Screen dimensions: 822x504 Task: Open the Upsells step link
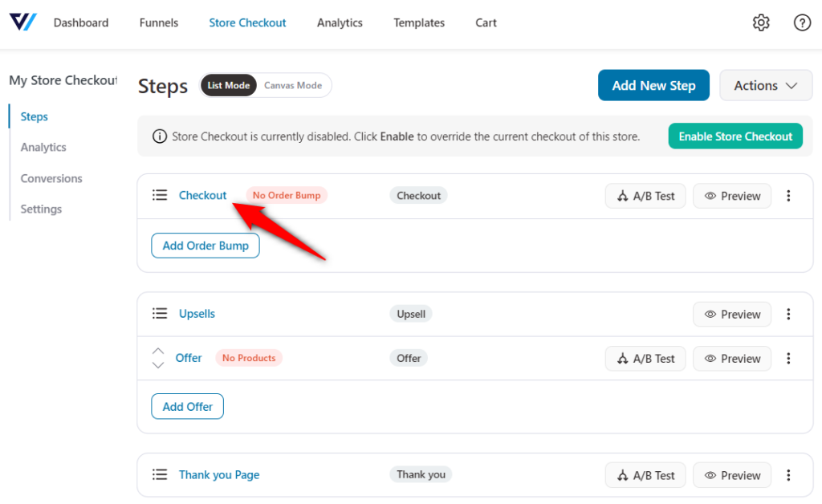197,314
